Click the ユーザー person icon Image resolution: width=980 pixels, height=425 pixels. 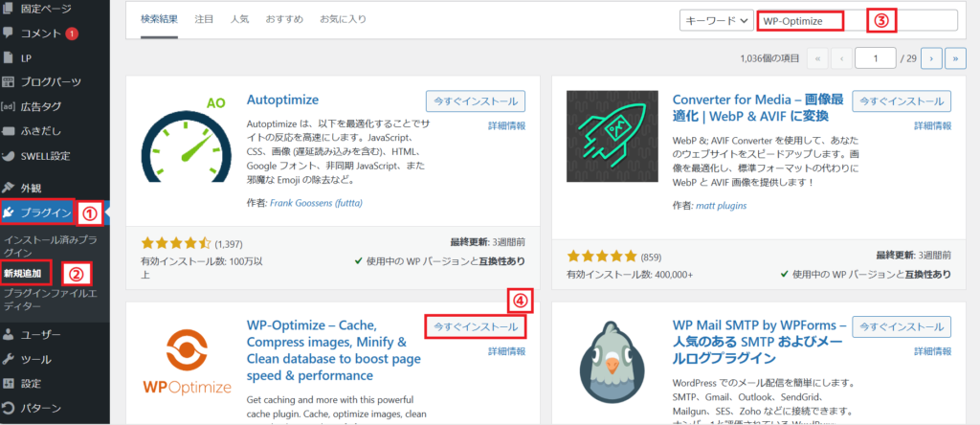coord(8,334)
